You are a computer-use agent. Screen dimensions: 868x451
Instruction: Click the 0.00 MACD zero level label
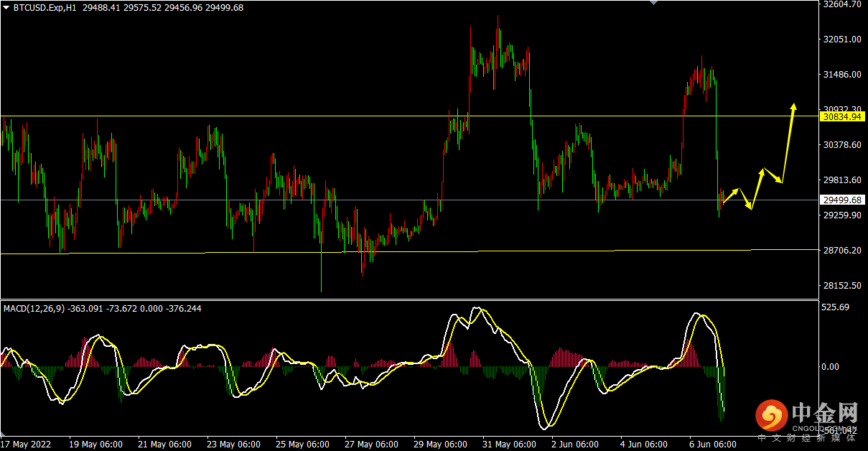point(830,367)
